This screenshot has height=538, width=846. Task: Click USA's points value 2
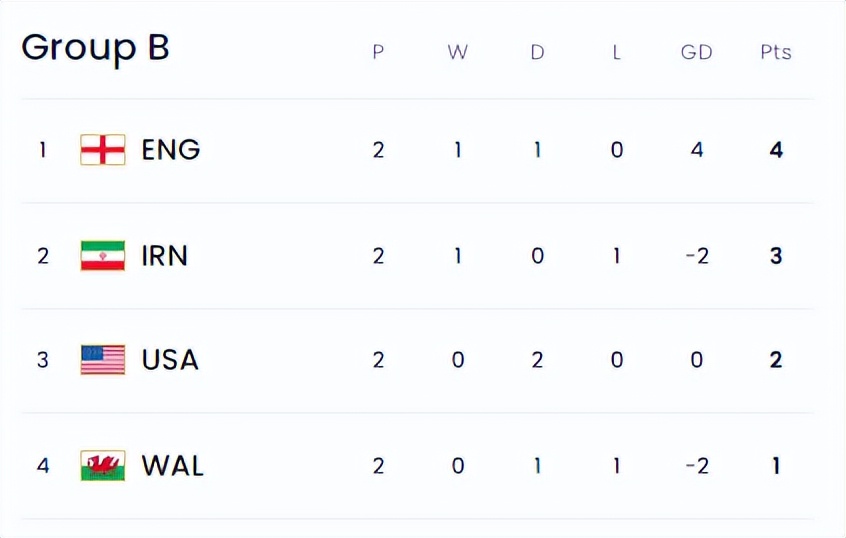click(776, 360)
